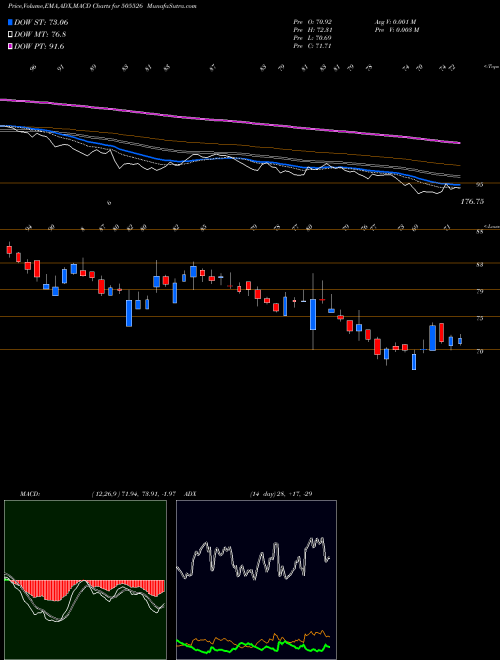This screenshot has height=660, width=500.
Task: Click the 79 price axis label
Action: [480, 291]
